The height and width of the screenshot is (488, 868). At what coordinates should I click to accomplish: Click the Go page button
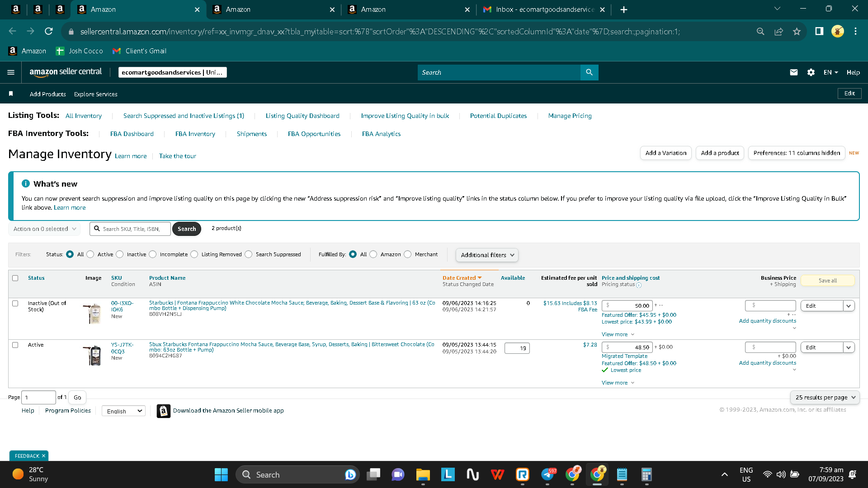[x=77, y=398]
